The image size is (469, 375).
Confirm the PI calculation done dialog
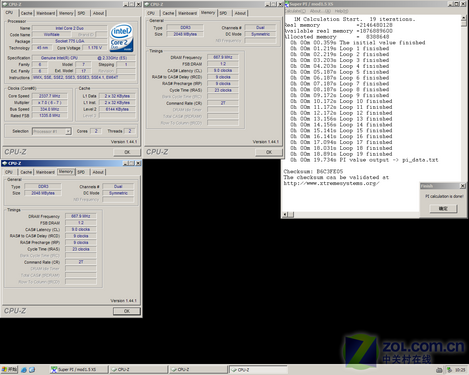pyautogui.click(x=443, y=209)
